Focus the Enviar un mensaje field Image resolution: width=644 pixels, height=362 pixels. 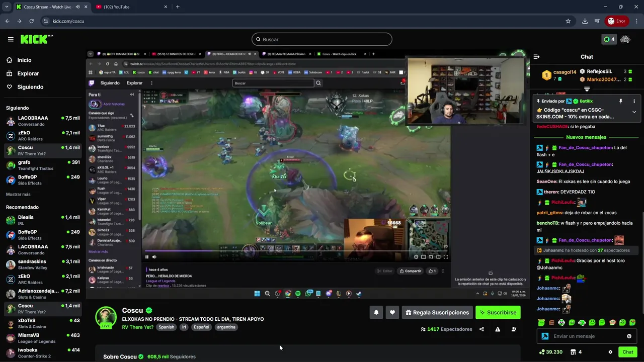click(587, 336)
